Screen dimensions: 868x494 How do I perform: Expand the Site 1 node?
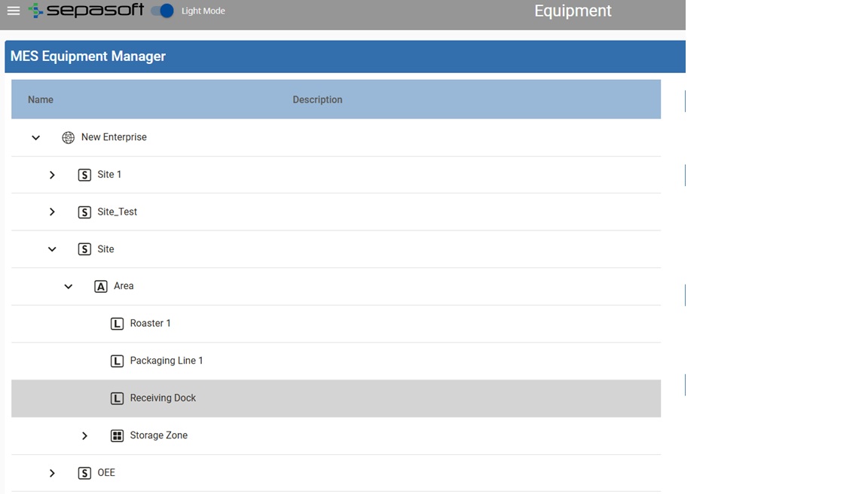click(x=52, y=175)
